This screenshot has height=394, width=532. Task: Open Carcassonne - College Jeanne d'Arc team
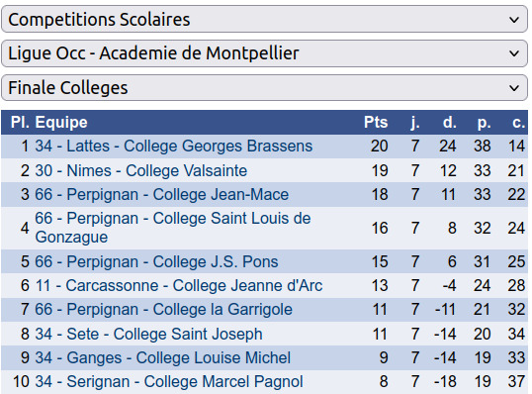[x=179, y=286]
